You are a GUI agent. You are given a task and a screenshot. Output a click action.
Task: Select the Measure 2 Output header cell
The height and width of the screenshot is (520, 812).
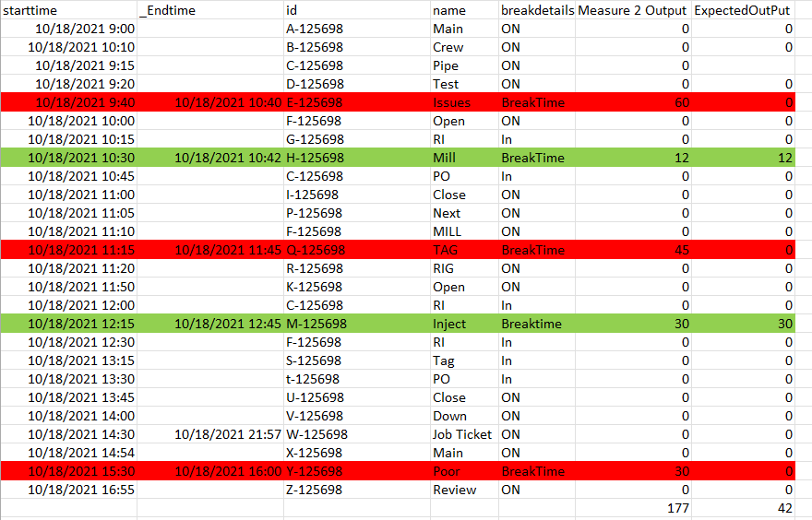(x=633, y=10)
